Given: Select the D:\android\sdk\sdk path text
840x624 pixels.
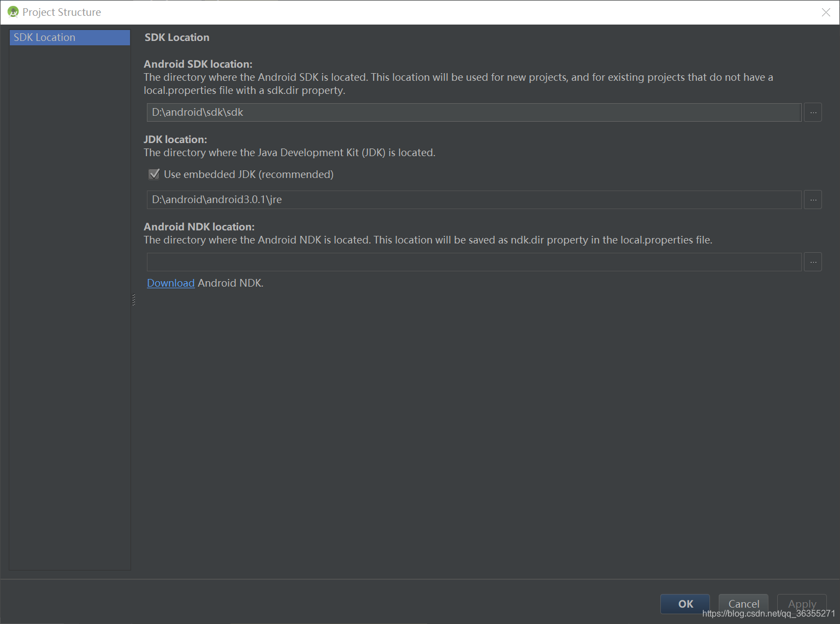Looking at the screenshot, I should click(x=197, y=112).
